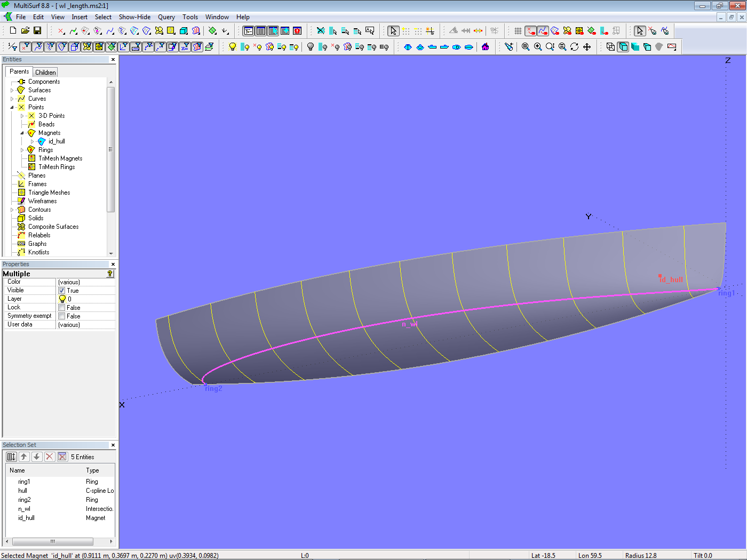Image resolution: width=747 pixels, height=560 pixels.
Task: Expand the Curves tree node
Action: point(12,99)
